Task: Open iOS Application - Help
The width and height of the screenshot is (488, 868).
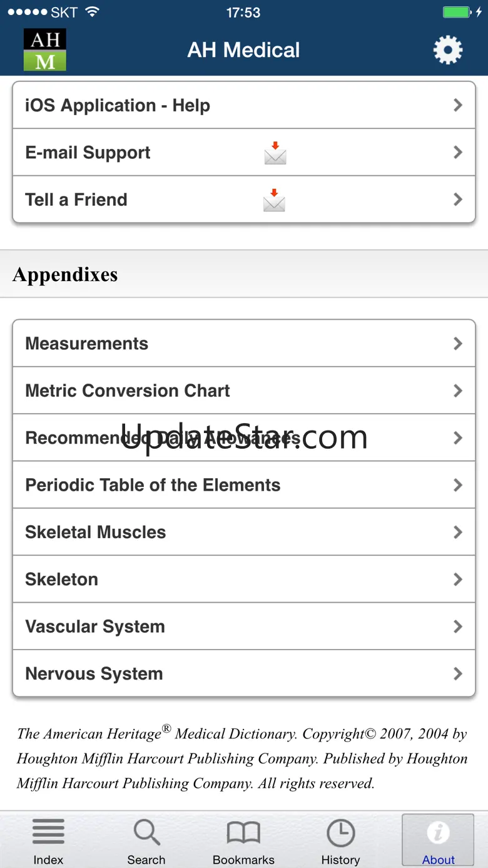Action: click(118, 105)
